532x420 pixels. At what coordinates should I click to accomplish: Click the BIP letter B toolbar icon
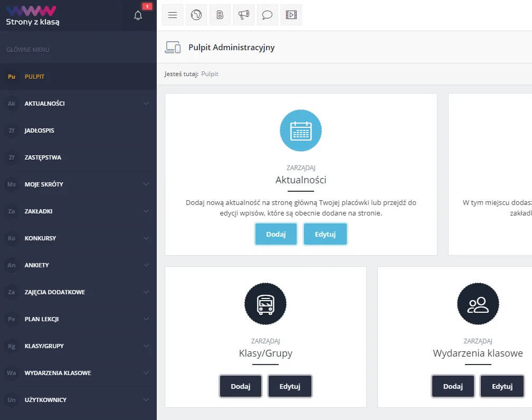point(220,15)
